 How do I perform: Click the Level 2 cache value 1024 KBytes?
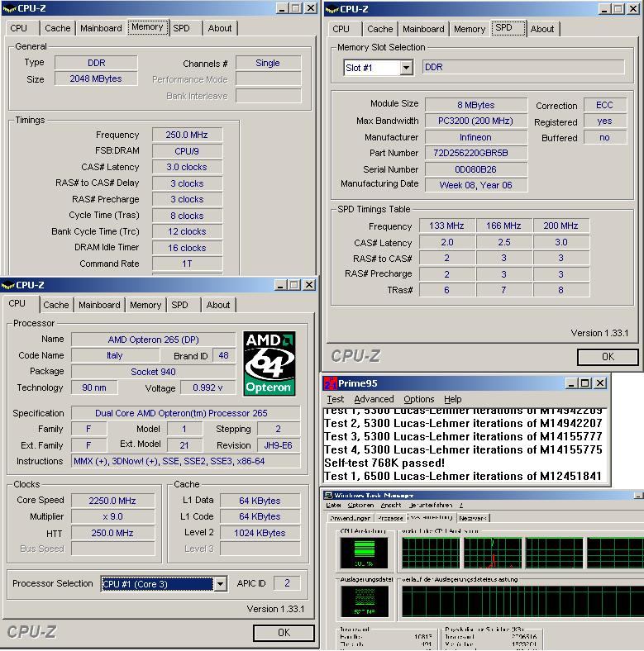(x=260, y=533)
